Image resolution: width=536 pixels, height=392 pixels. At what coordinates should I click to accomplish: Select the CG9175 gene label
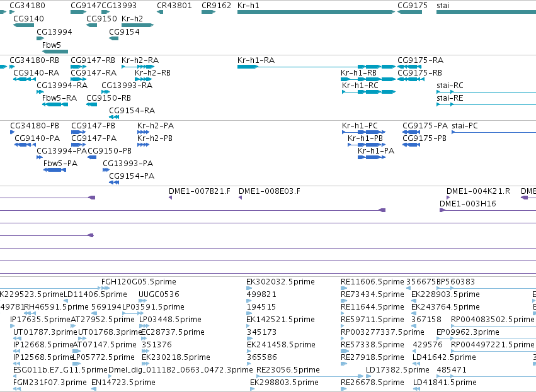(413, 6)
